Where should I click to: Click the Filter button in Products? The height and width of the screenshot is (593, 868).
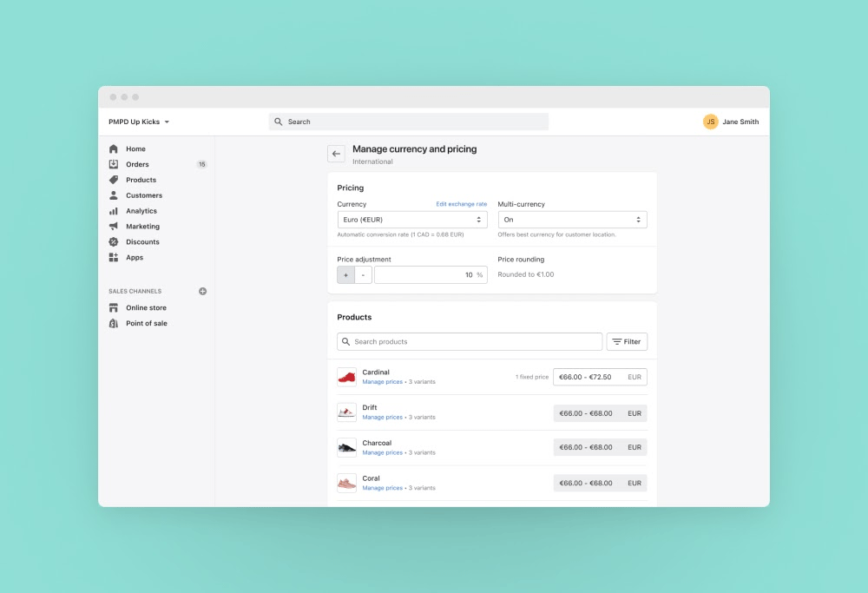pos(626,342)
